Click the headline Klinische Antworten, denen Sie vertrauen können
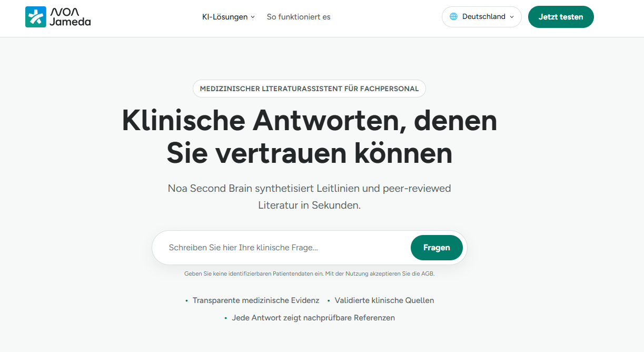The image size is (644, 352). pyautogui.click(x=310, y=137)
